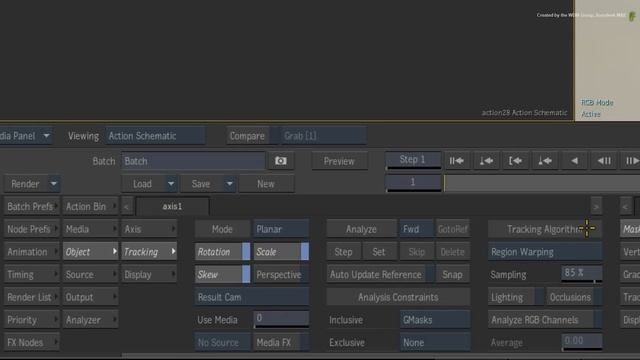Click the current frame number field
The width and height of the screenshot is (640, 360).
pos(413,183)
